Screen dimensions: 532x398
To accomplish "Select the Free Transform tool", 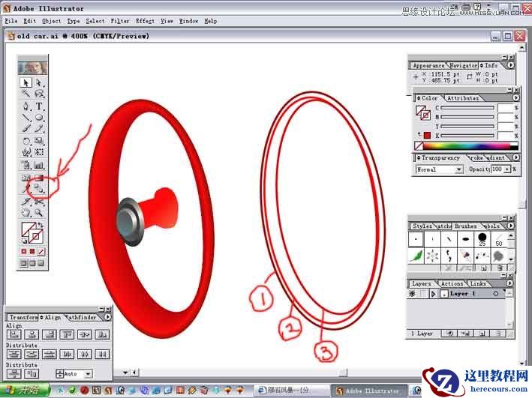I will click(39, 152).
